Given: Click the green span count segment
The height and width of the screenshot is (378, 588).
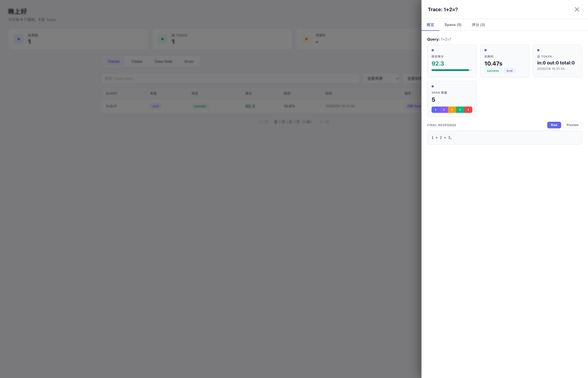Looking at the screenshot, I should coord(460,110).
